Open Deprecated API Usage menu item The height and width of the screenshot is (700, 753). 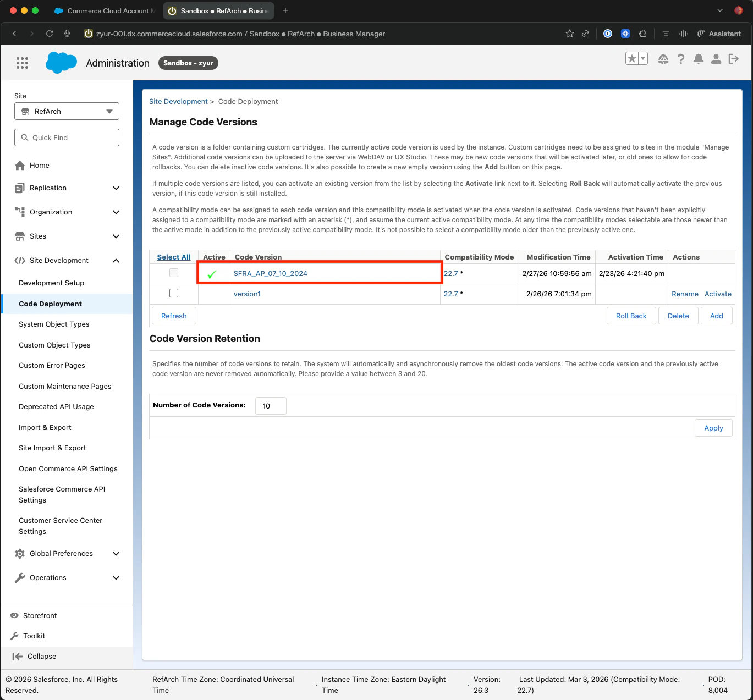pos(56,407)
